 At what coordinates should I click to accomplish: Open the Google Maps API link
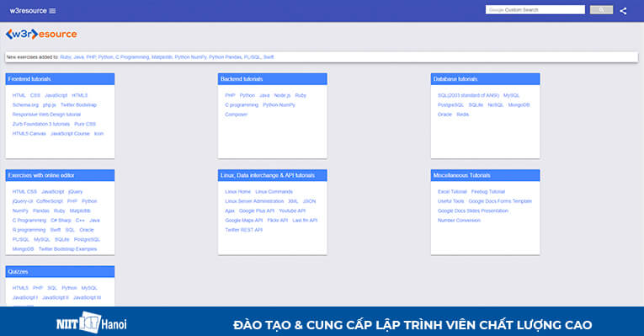pos(244,221)
